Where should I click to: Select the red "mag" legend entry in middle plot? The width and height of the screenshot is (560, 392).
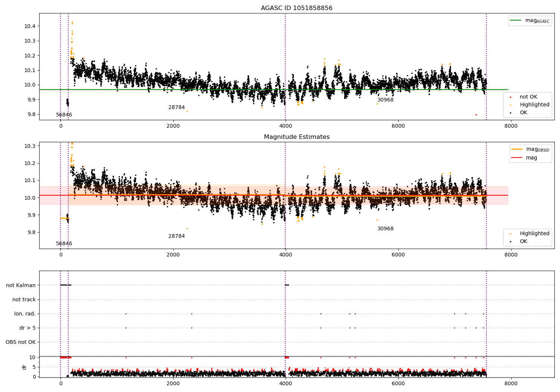coord(524,158)
